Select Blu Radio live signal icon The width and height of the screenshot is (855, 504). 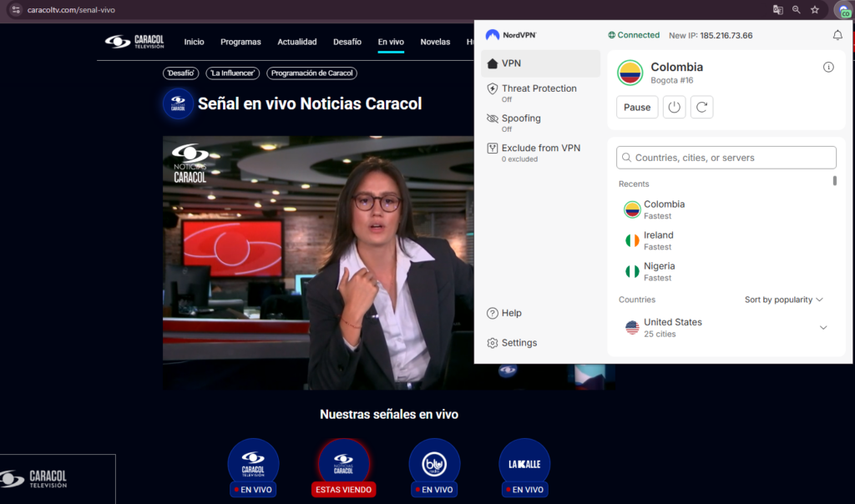434,464
